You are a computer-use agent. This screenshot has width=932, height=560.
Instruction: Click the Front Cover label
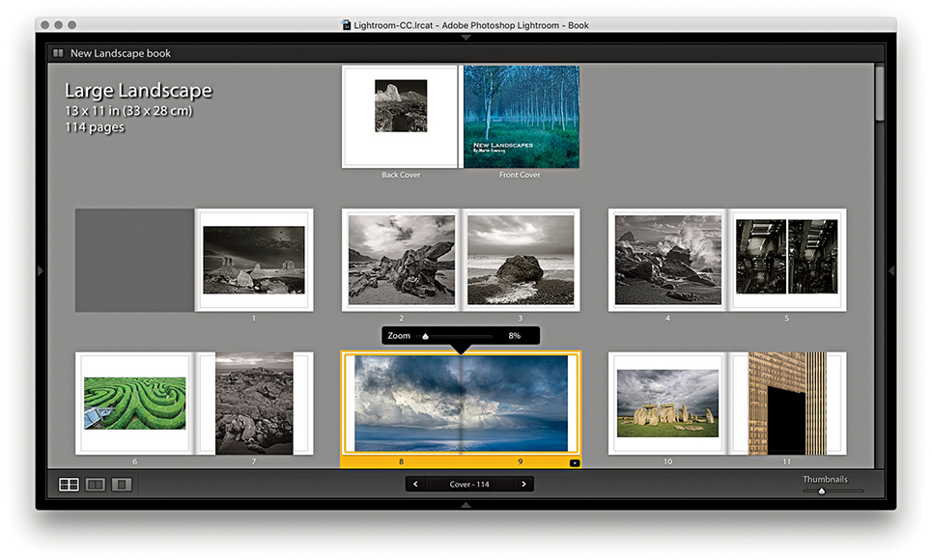pyautogui.click(x=520, y=175)
